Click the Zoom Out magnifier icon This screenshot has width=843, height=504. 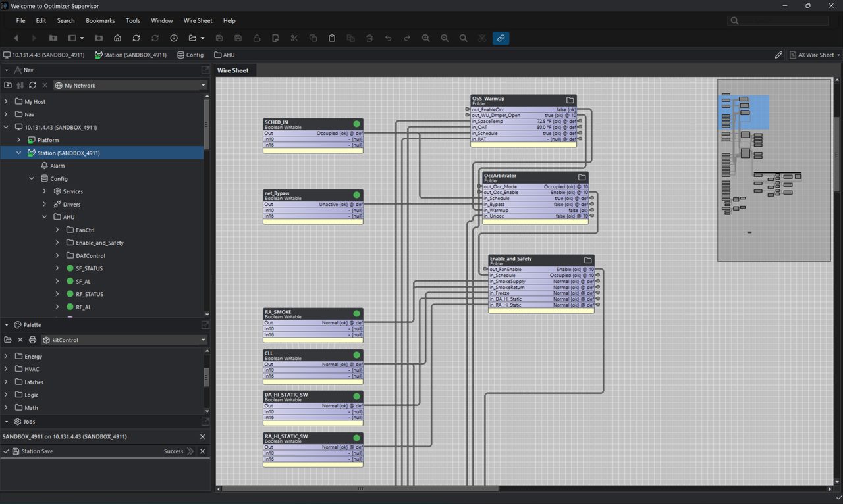[445, 38]
